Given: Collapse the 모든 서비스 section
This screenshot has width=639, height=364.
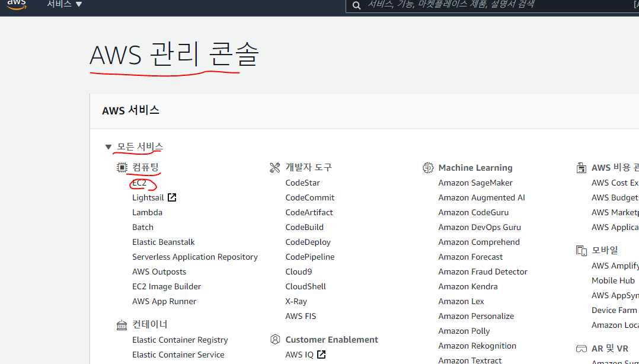Looking at the screenshot, I should (x=108, y=147).
